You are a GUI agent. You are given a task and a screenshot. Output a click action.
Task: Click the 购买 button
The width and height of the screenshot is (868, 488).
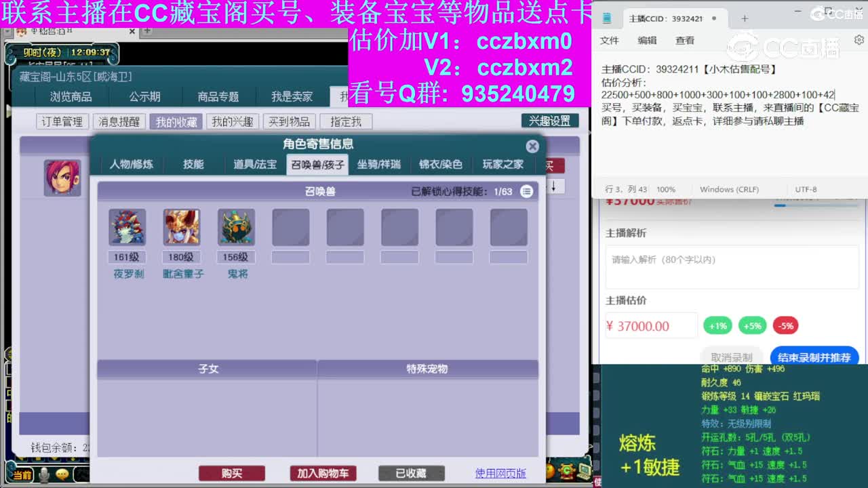pyautogui.click(x=231, y=473)
